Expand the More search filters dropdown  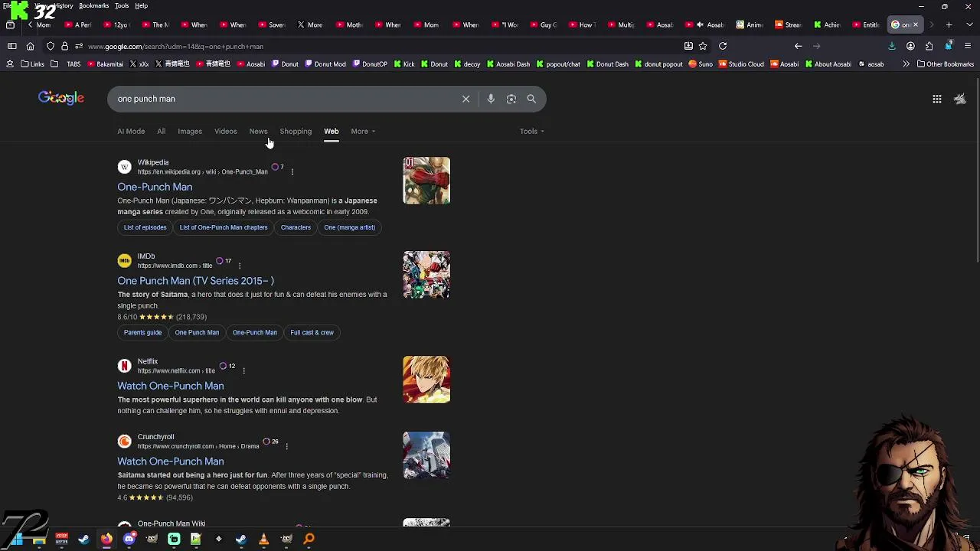coord(363,131)
